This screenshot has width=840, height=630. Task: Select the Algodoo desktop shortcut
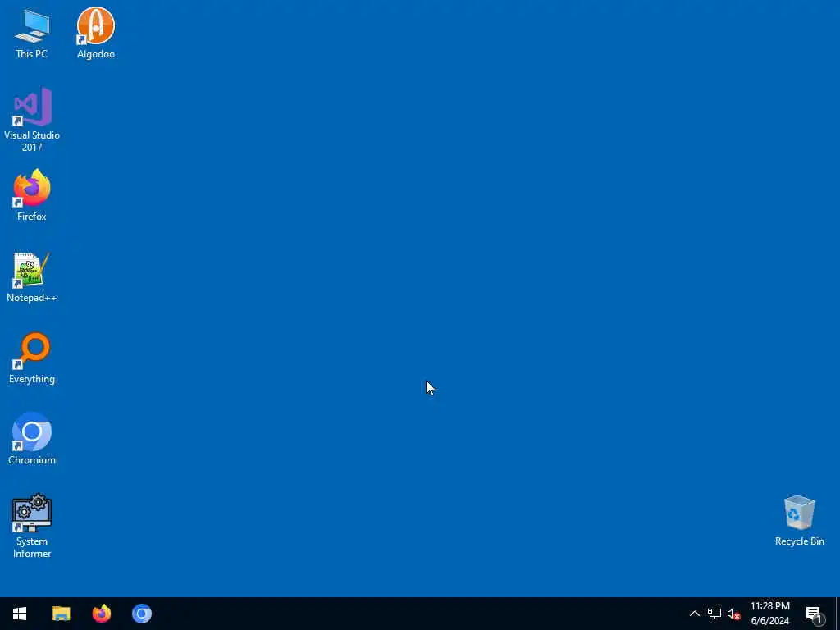coord(96,33)
